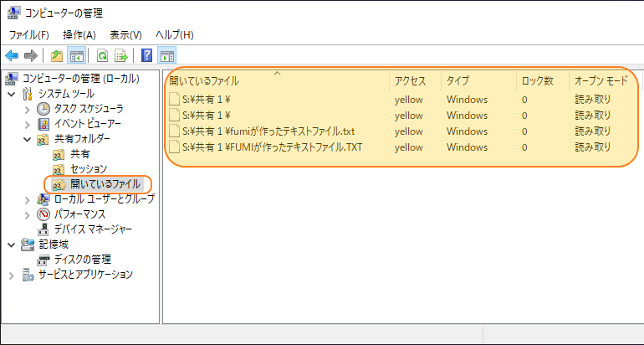
Task: Collapse the 記憶域 node
Action: [x=12, y=245]
